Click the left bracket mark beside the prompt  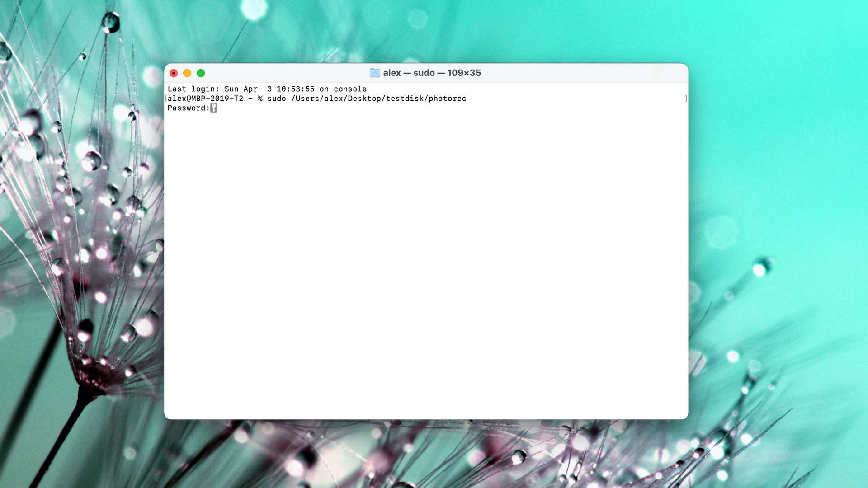(x=166, y=99)
